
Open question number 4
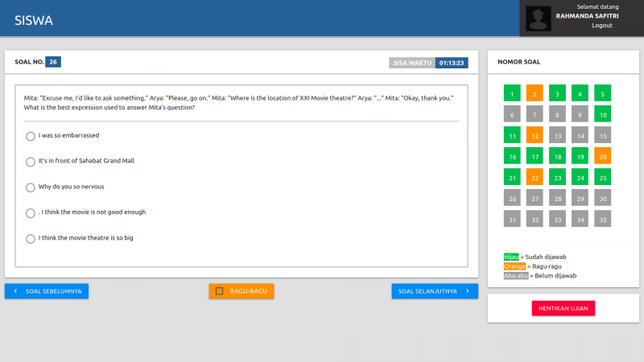[580, 93]
